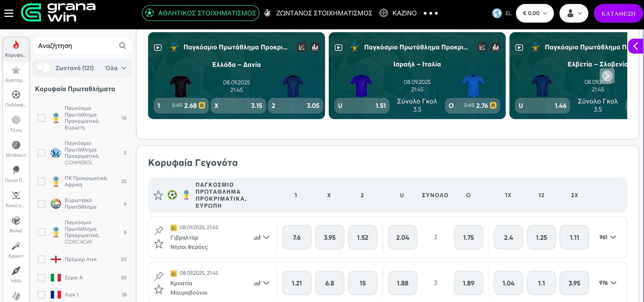
Task: Click the ΚΑΤΑΘΕΣΗ deposit button
Action: [x=618, y=13]
